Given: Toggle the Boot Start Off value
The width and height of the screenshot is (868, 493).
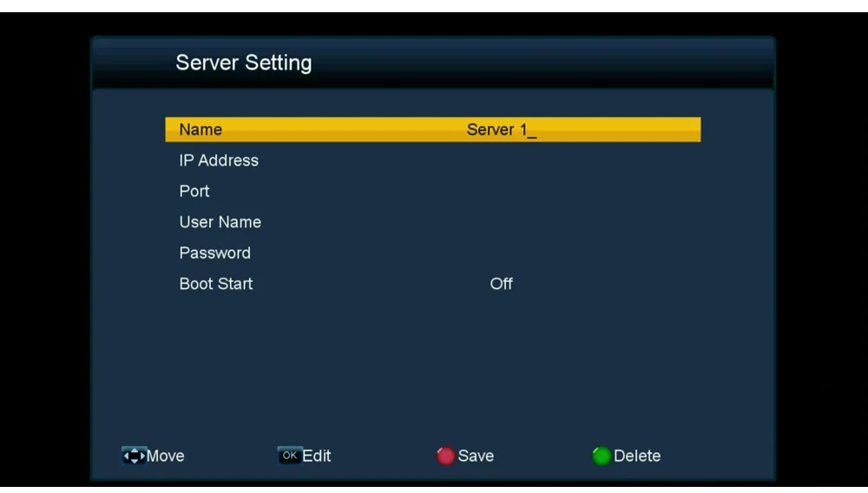Looking at the screenshot, I should (x=501, y=284).
